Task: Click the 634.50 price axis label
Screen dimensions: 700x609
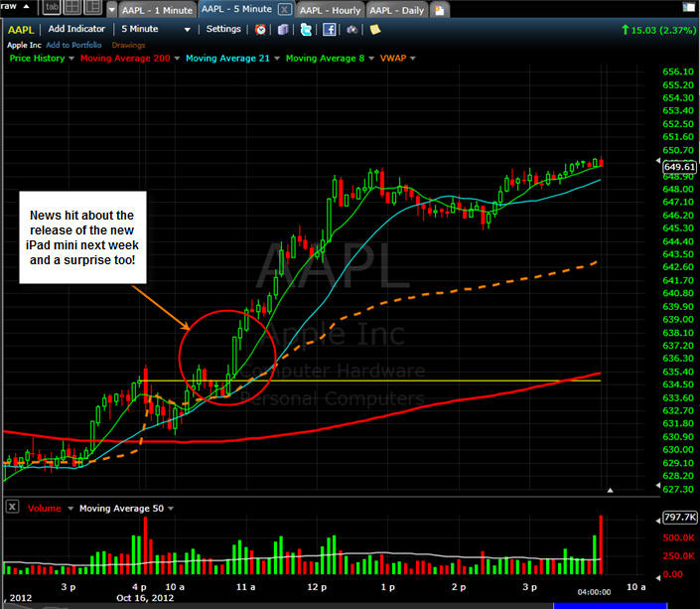Action: click(x=678, y=384)
